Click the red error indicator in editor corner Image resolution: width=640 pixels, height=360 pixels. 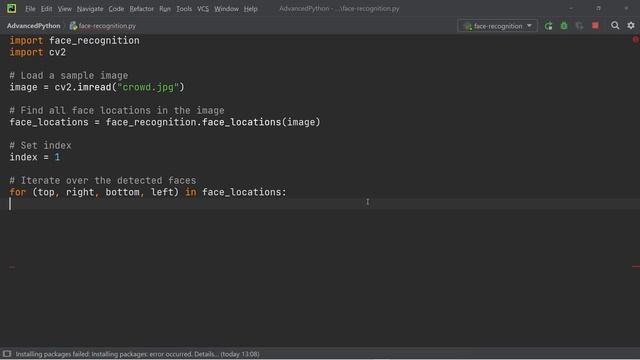point(636,40)
